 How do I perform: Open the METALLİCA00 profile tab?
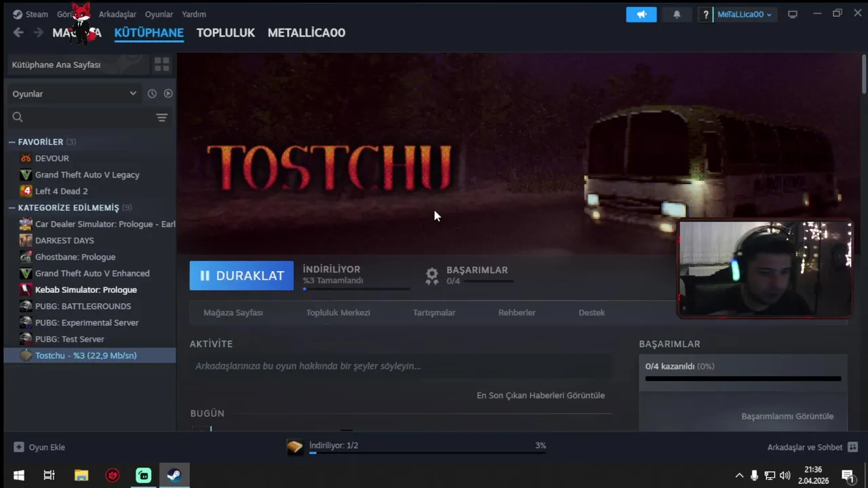pyautogui.click(x=307, y=33)
